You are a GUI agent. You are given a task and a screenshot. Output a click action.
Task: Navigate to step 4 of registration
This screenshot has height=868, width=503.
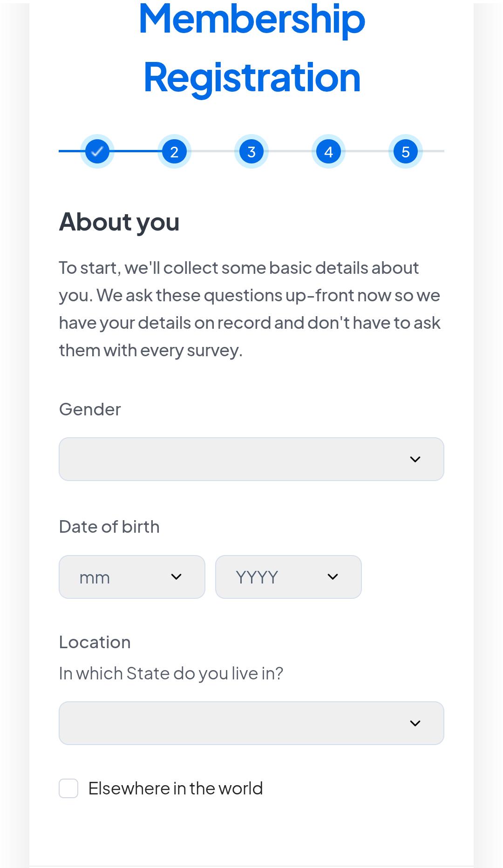pyautogui.click(x=329, y=151)
